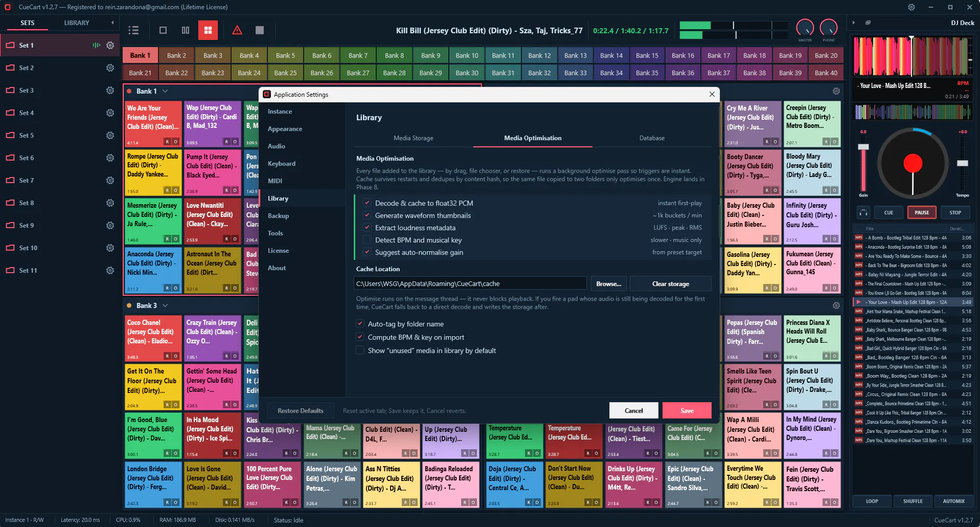Click Cancel in settings dialog
The image size is (980, 527).
tap(634, 411)
